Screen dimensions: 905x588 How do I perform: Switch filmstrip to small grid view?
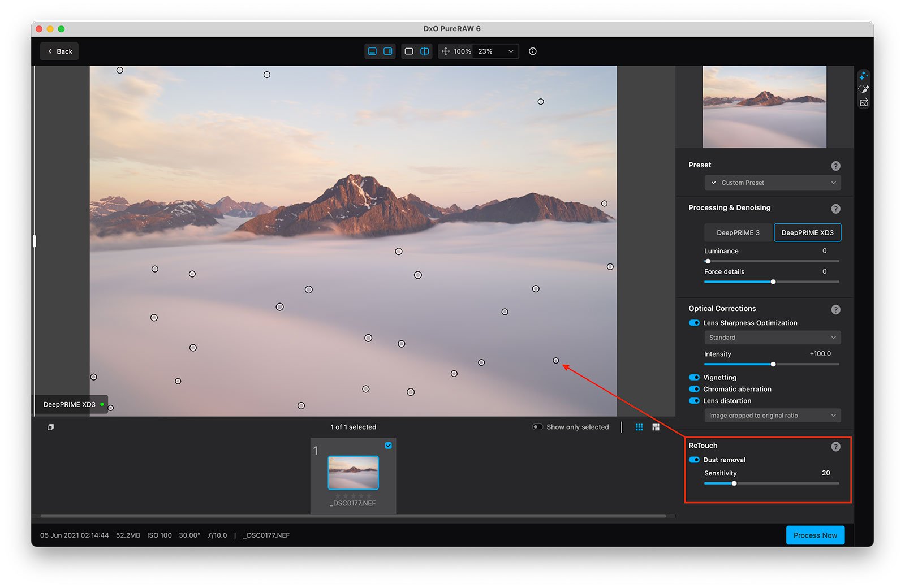639,427
